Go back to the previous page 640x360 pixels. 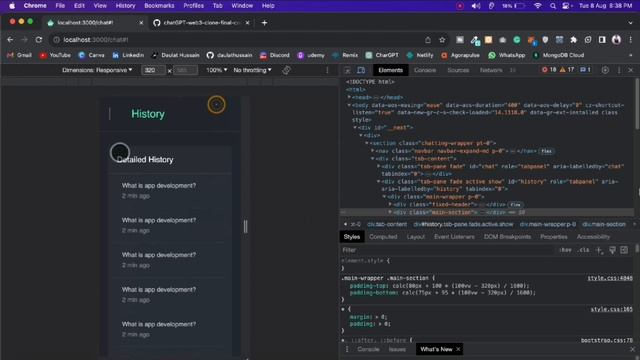click(x=10, y=40)
